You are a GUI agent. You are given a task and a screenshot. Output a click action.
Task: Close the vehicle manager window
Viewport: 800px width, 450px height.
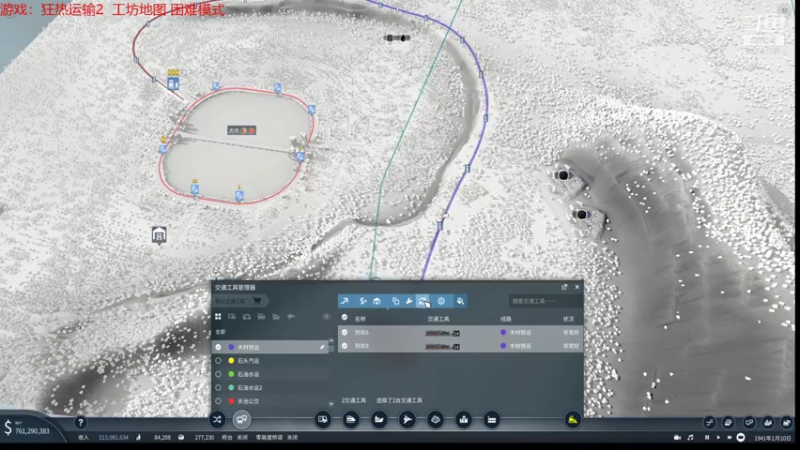point(577,287)
